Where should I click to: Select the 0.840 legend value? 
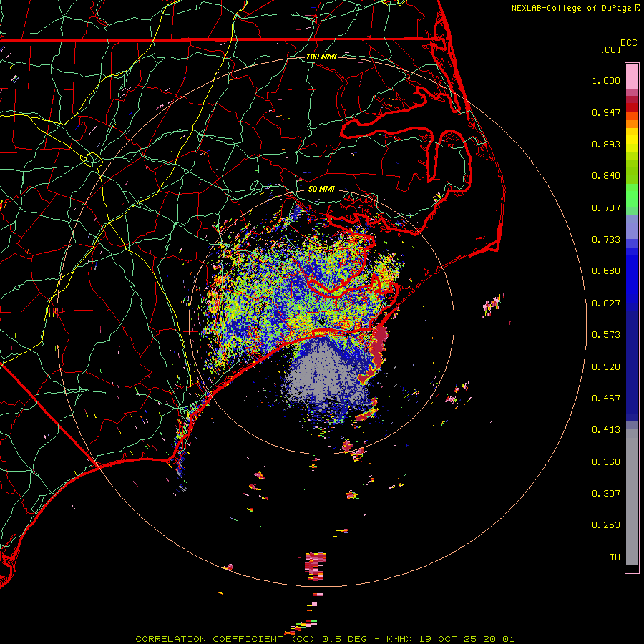pos(606,176)
